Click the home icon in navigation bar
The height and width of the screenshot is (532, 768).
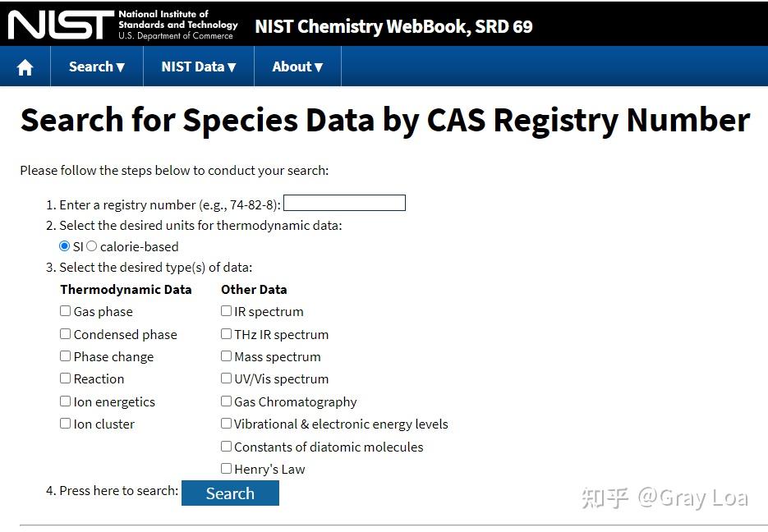(x=25, y=67)
